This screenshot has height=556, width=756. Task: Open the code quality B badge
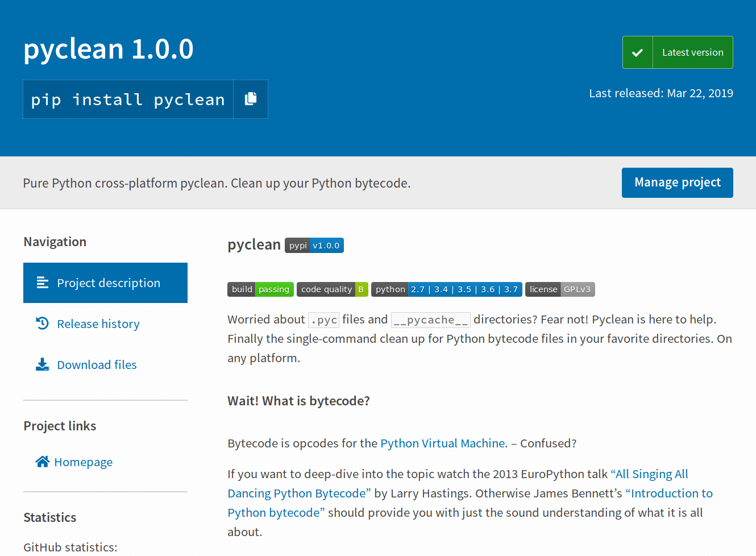coord(333,289)
